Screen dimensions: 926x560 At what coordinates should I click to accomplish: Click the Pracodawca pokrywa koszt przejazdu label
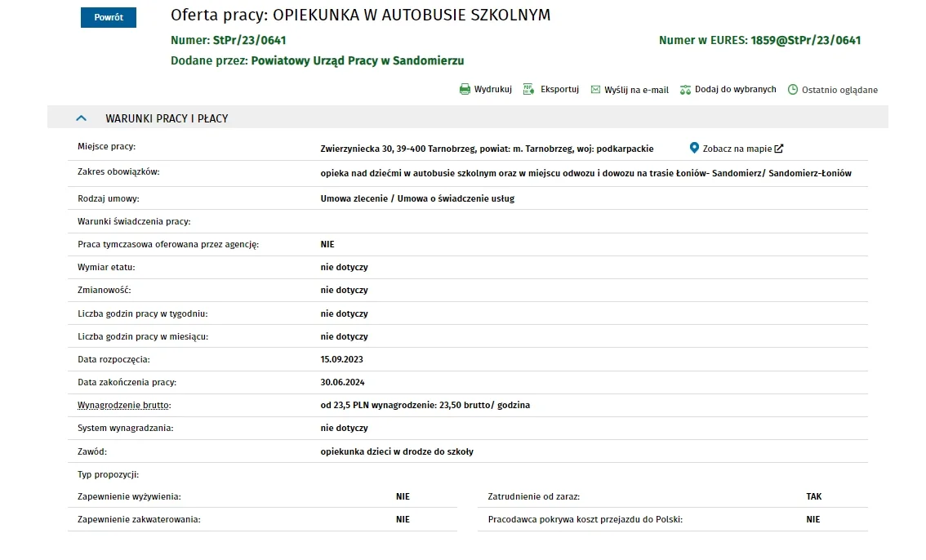pos(585,520)
